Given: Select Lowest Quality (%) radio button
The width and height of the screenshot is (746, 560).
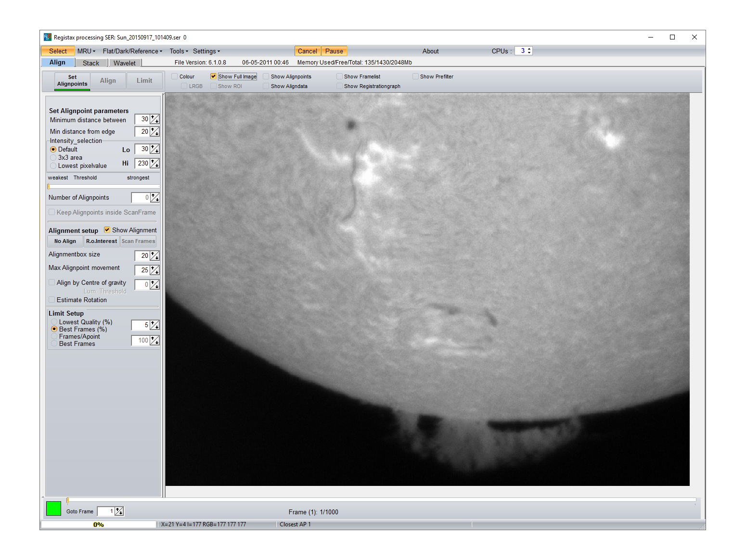Looking at the screenshot, I should point(54,322).
